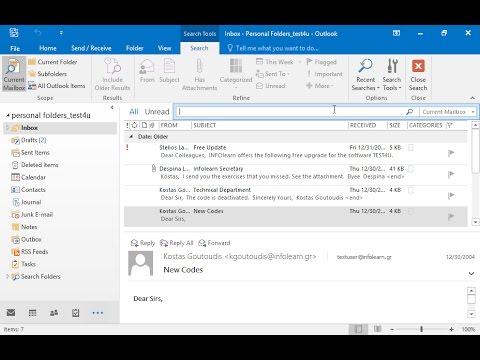
Task: Collapse the Date: Older group
Action: [x=131, y=137]
